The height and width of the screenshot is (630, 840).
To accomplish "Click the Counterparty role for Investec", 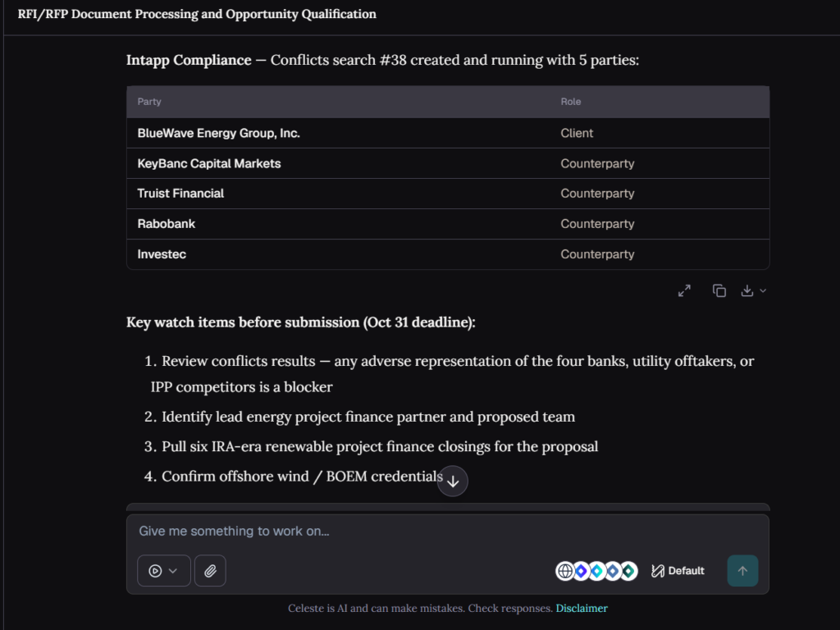I will [x=597, y=254].
